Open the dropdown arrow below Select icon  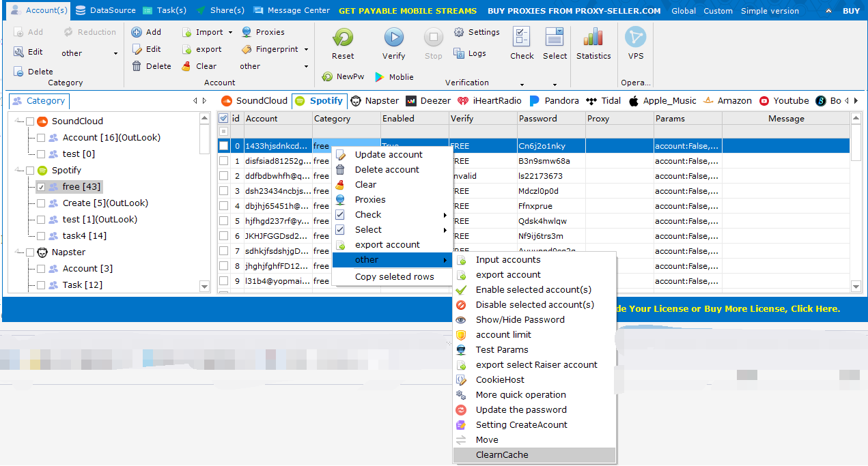(555, 85)
